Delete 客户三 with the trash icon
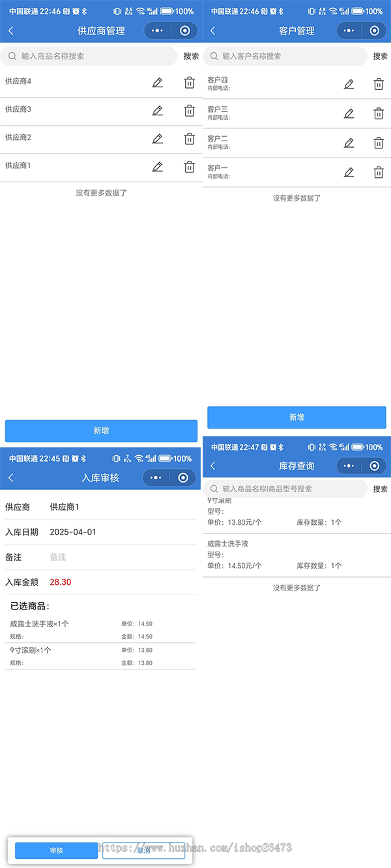 point(379,113)
